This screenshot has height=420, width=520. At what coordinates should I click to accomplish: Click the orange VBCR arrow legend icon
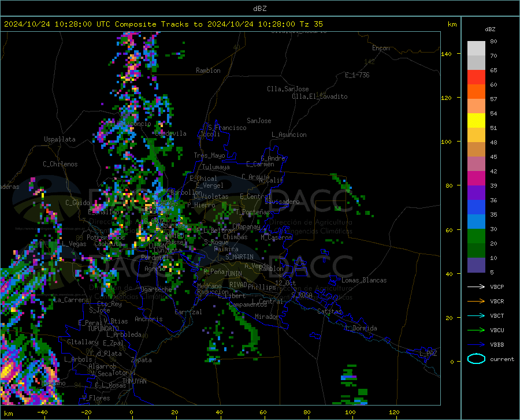[x=476, y=301]
